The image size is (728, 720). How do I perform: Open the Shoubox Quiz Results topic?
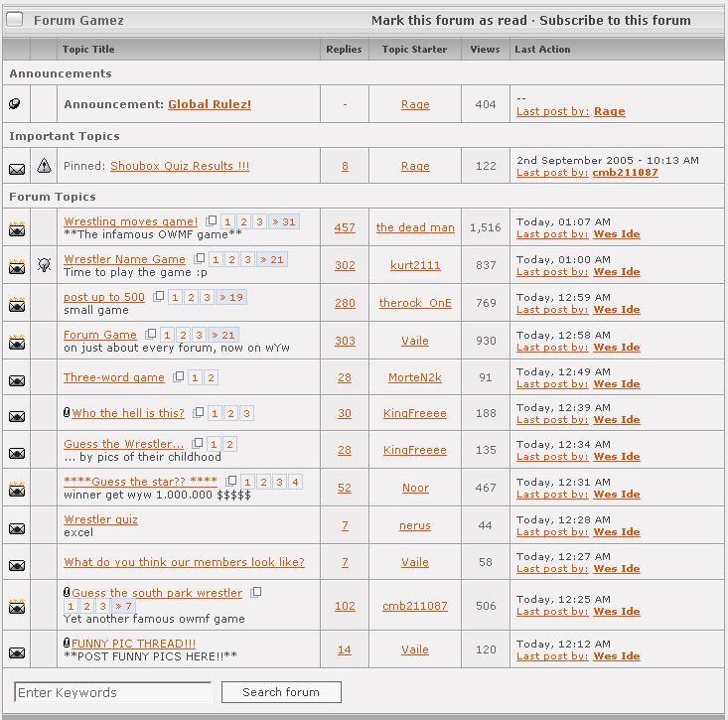(x=180, y=166)
